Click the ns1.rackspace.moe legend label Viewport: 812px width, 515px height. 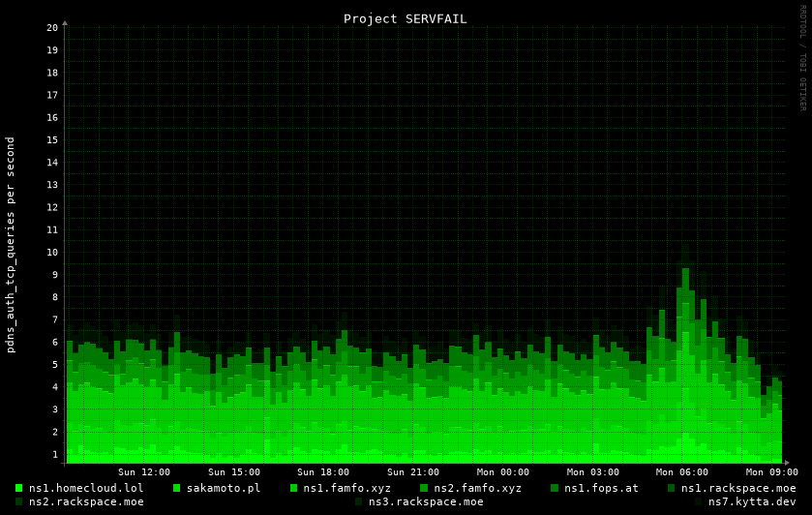(738, 488)
